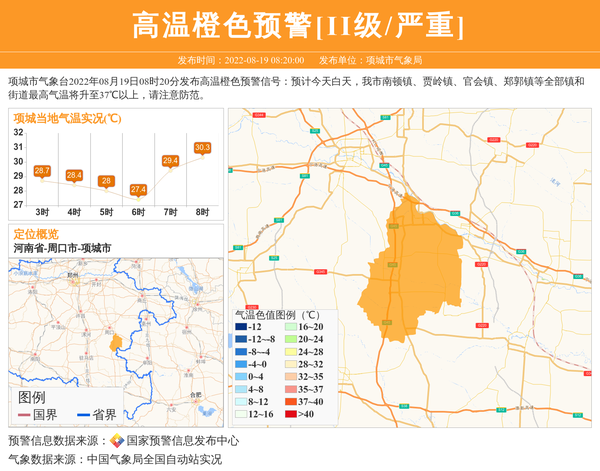The width and height of the screenshot is (600, 471).
Task: Click the small orange Xiangcheng area on overview map
Action: click(116, 342)
